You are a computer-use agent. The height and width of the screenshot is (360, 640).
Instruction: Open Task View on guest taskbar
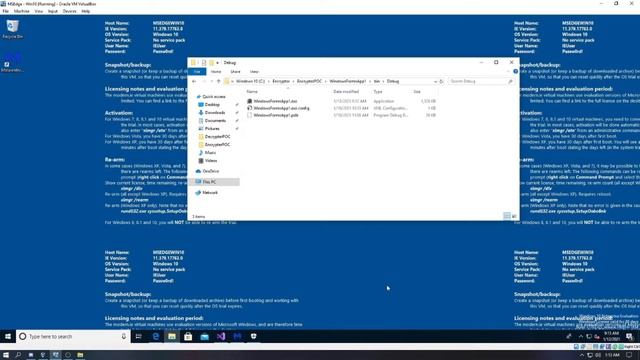(x=139, y=336)
